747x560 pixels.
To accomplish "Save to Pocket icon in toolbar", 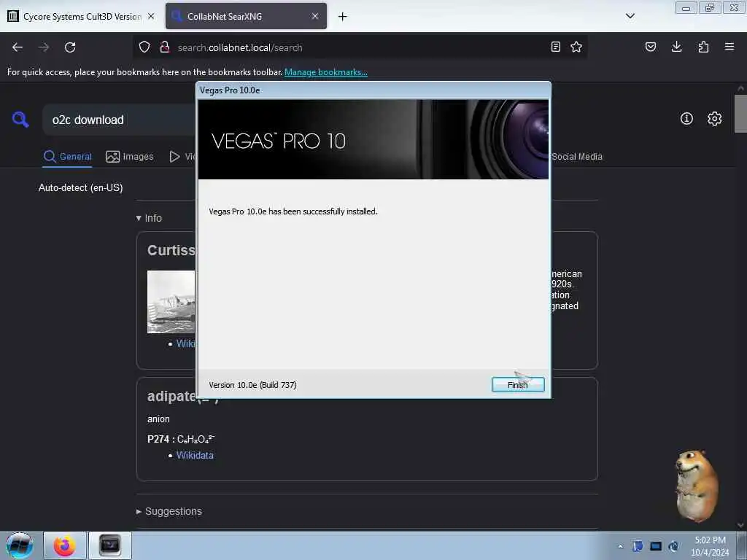I will click(651, 47).
